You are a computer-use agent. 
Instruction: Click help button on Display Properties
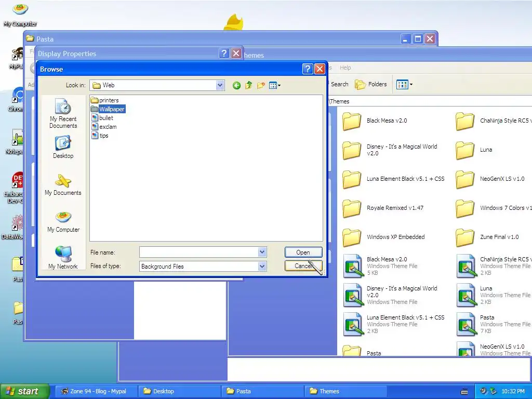click(224, 54)
